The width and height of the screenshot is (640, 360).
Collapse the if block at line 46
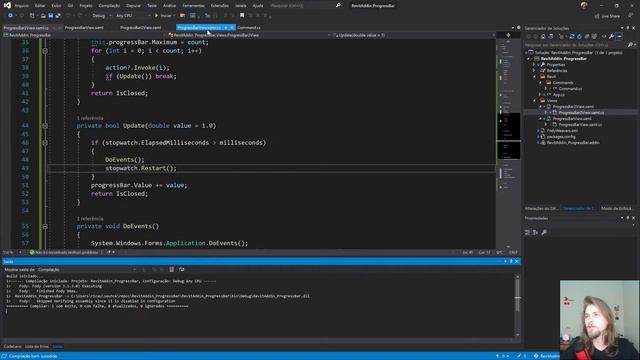[x=45, y=143]
